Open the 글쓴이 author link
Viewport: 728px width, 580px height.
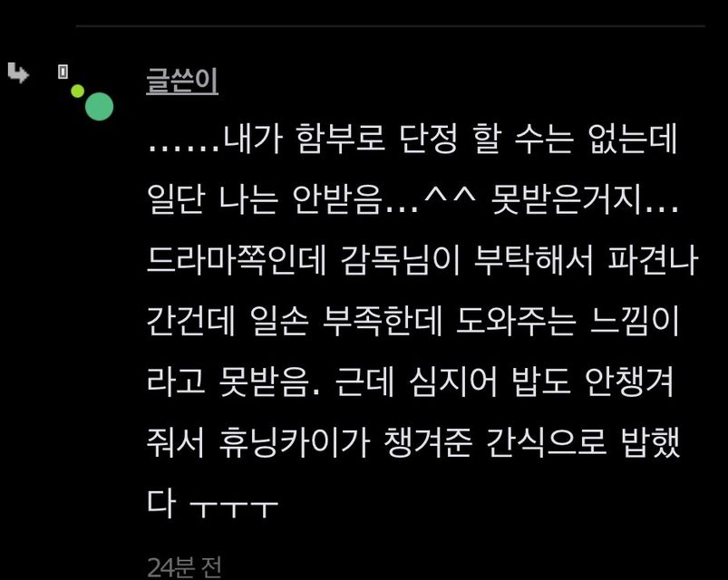click(182, 82)
